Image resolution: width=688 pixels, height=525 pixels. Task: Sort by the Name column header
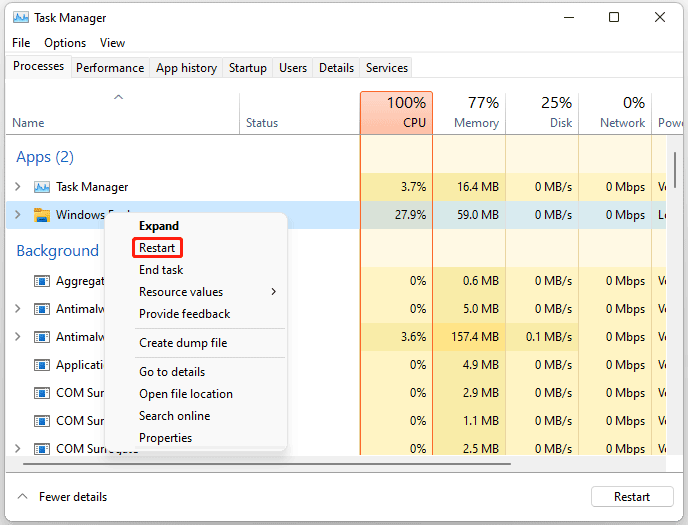[123, 113]
